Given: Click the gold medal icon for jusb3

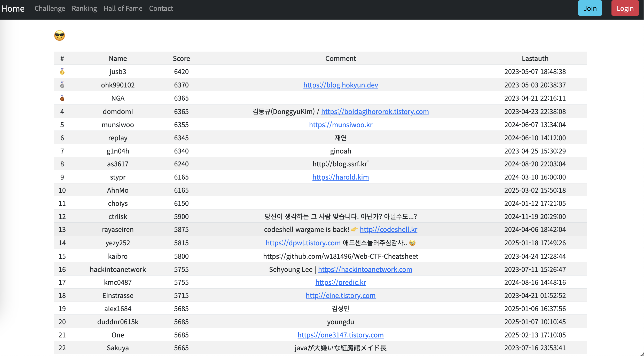Looking at the screenshot, I should pyautogui.click(x=62, y=71).
